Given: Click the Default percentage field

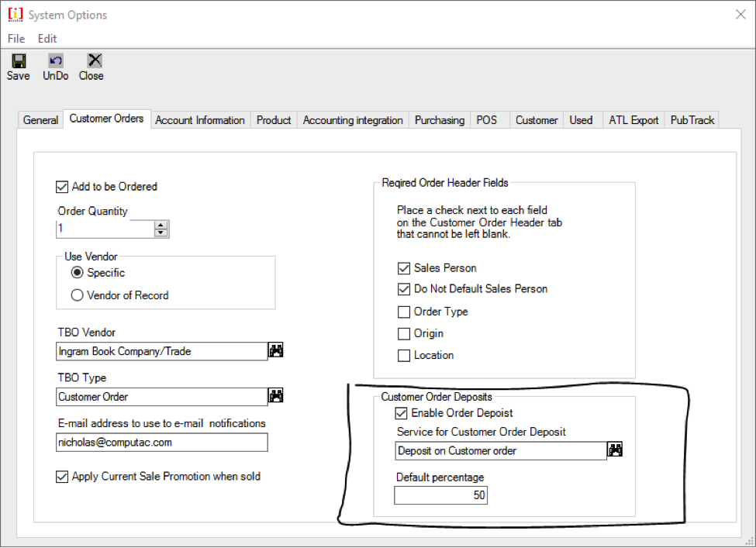Looking at the screenshot, I should pyautogui.click(x=440, y=495).
